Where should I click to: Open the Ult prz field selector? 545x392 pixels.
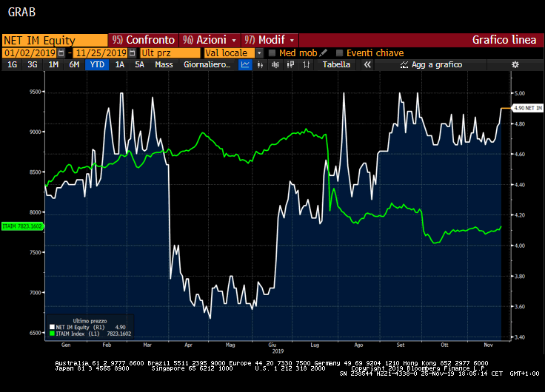(x=170, y=53)
